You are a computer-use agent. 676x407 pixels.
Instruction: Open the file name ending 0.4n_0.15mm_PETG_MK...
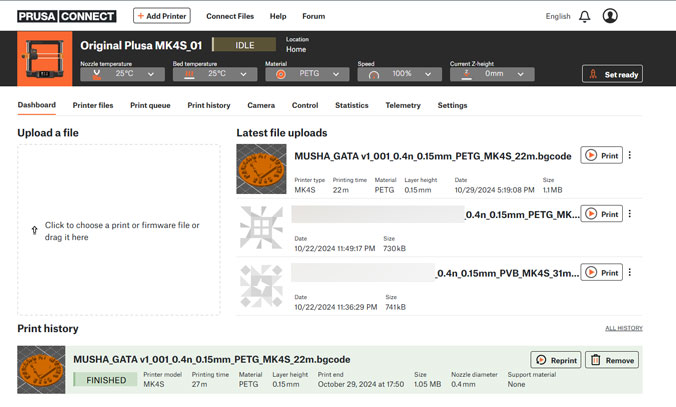[523, 214]
